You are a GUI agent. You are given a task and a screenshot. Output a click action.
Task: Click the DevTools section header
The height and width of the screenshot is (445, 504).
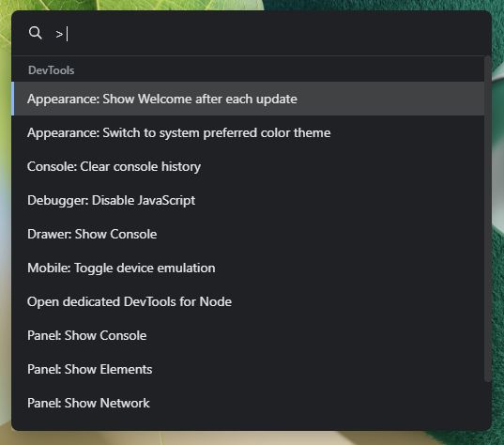click(51, 70)
